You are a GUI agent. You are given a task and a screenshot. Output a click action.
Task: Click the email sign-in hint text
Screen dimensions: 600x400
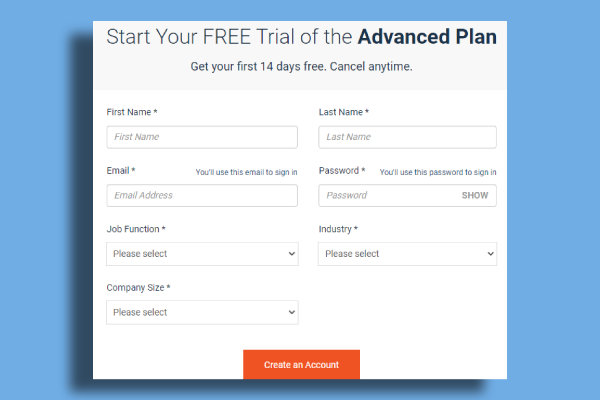click(246, 172)
